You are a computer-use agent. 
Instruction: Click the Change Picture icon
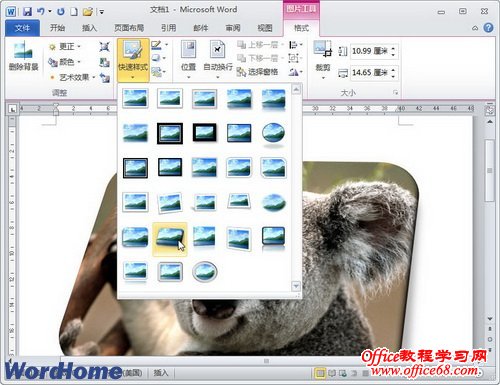(x=104, y=62)
